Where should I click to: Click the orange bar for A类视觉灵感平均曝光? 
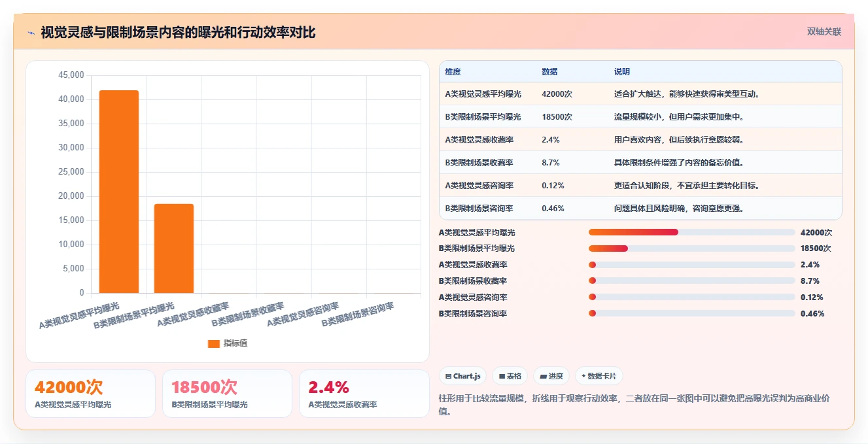click(x=119, y=192)
